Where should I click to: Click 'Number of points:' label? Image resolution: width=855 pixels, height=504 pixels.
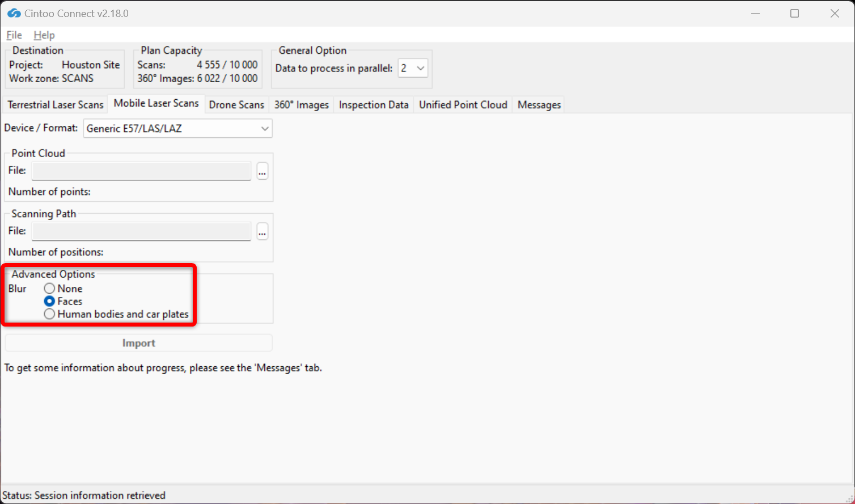(x=49, y=192)
